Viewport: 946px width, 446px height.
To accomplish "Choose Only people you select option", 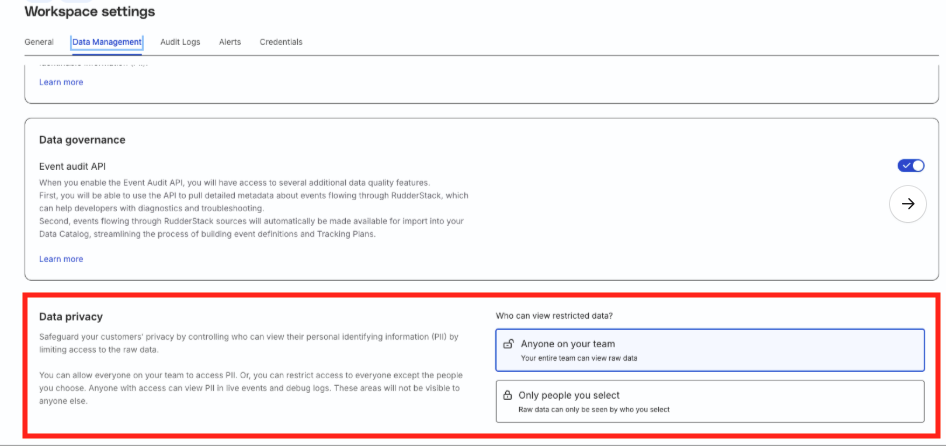I will 710,401.
